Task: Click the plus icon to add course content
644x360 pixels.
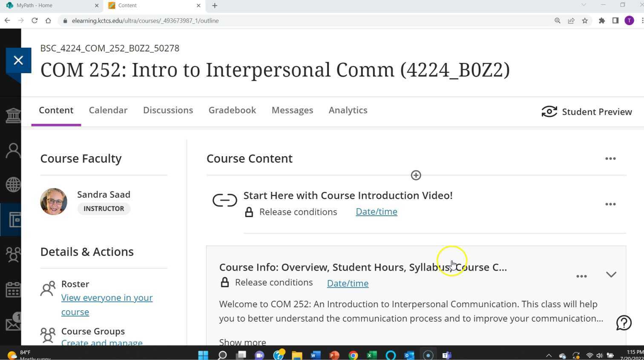Action: point(415,175)
